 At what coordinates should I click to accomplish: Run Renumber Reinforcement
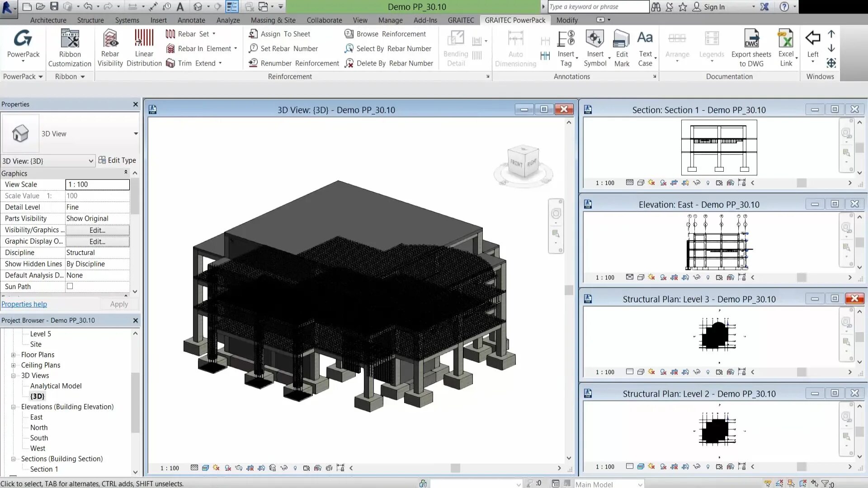294,63
